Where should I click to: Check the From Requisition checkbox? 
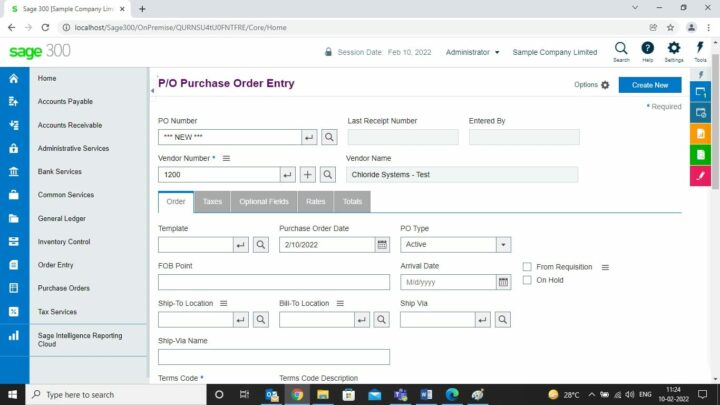527,267
